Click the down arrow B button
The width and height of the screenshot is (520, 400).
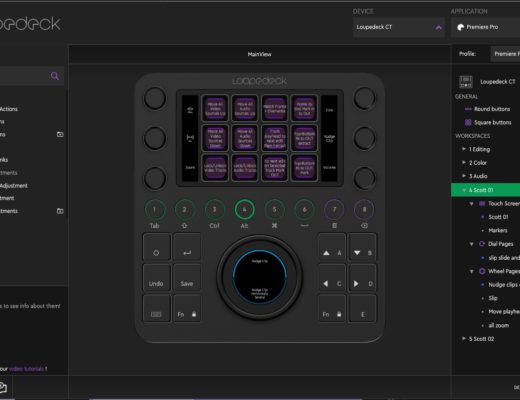pyautogui.click(x=362, y=247)
